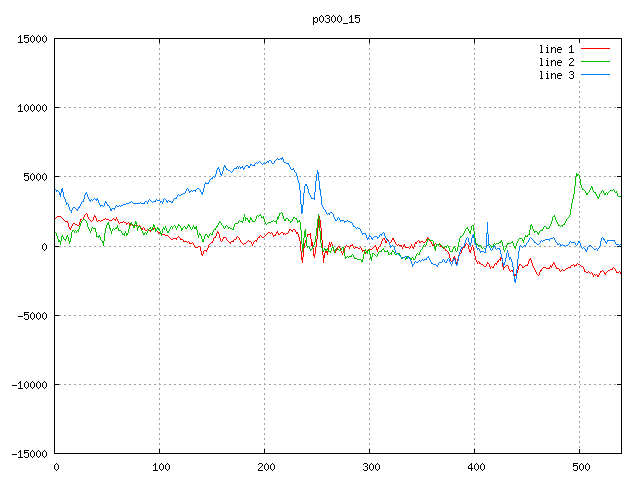Click the blue legend sample for line 3
The height and width of the screenshot is (480, 640).
click(596, 75)
